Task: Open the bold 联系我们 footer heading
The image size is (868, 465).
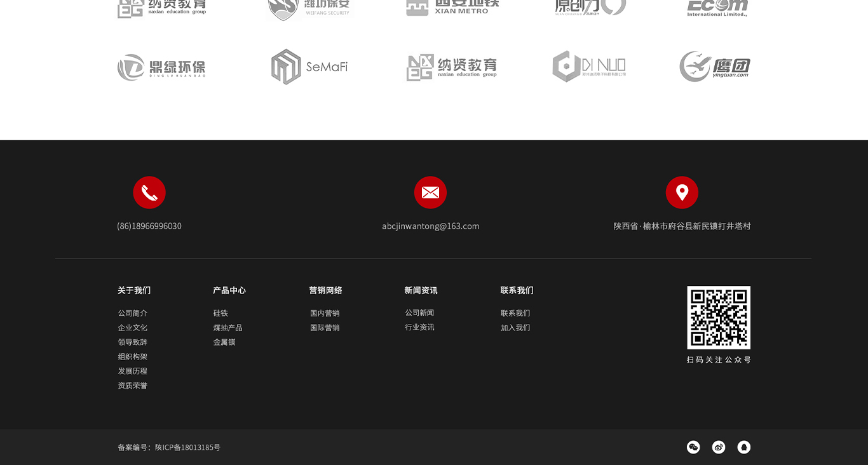Action: (x=517, y=290)
